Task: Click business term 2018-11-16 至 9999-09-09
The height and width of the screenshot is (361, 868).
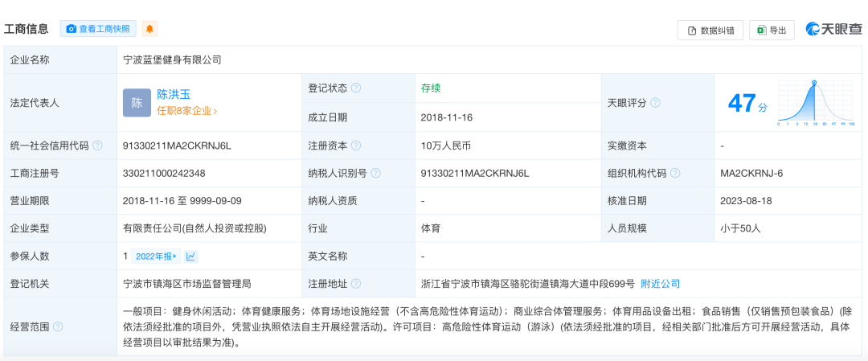Action: [x=182, y=201]
